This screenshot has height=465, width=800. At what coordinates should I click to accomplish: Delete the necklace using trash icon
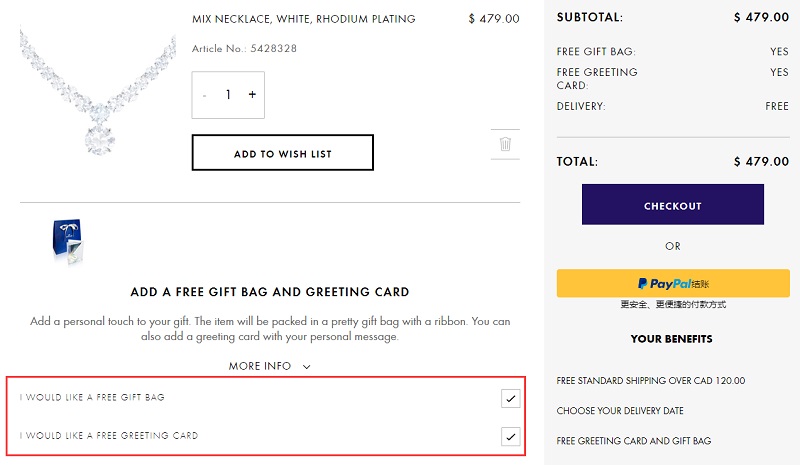(x=505, y=144)
